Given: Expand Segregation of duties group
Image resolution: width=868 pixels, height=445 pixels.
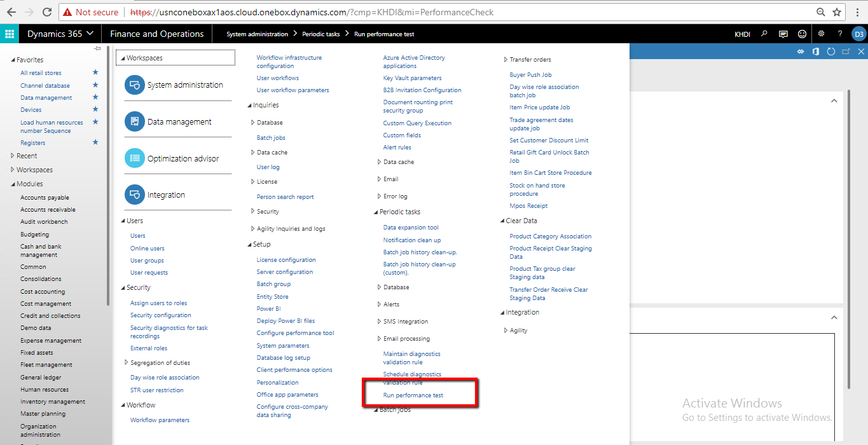Looking at the screenshot, I should pyautogui.click(x=127, y=362).
